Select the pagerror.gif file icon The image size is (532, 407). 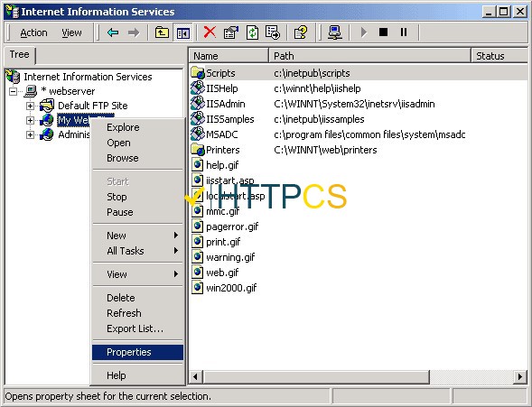(198, 227)
